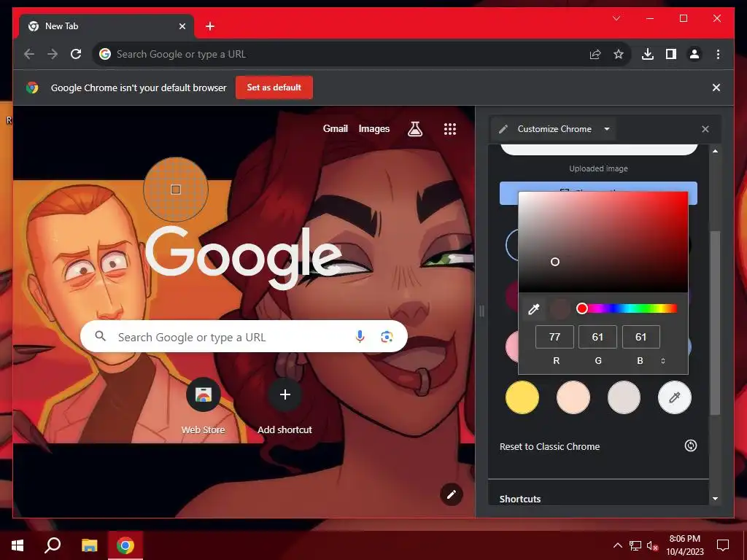
Task: Select the peach color swatch
Action: [573, 397]
